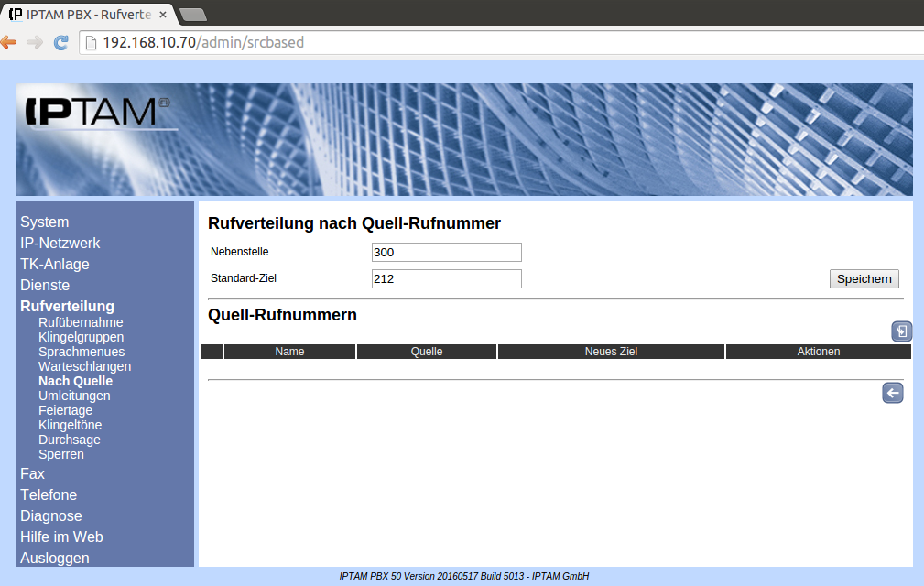The height and width of the screenshot is (586, 924).
Task: Open the Warteschlangen submenu link
Action: 84,366
